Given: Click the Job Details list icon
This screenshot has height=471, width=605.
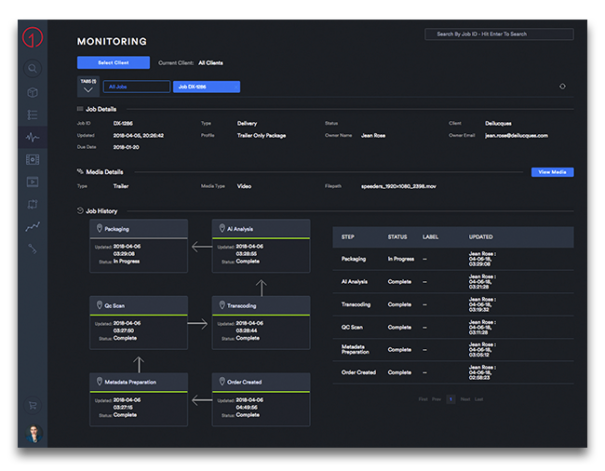Looking at the screenshot, I should coord(80,109).
